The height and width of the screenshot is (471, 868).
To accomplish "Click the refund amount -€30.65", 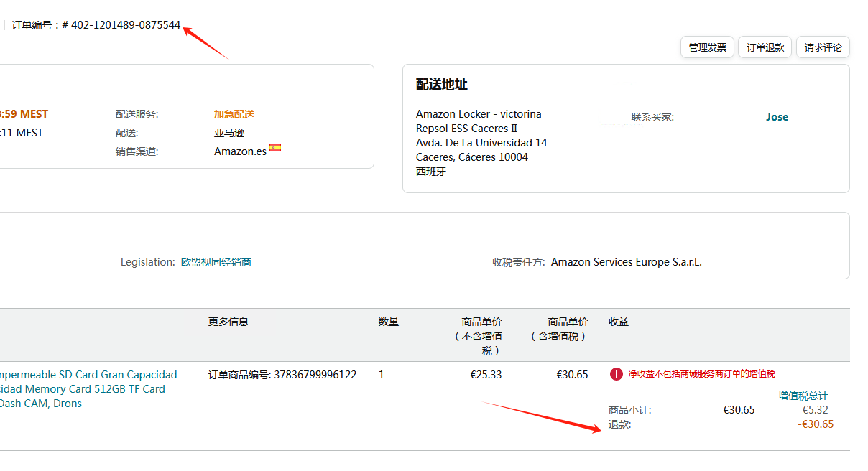I will 816,424.
